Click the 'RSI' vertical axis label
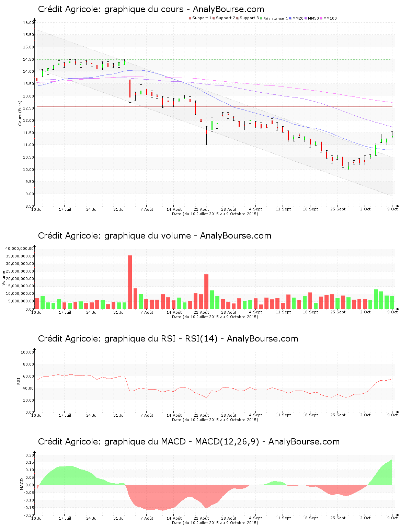The height and width of the screenshot is (532, 412). coord(19,381)
